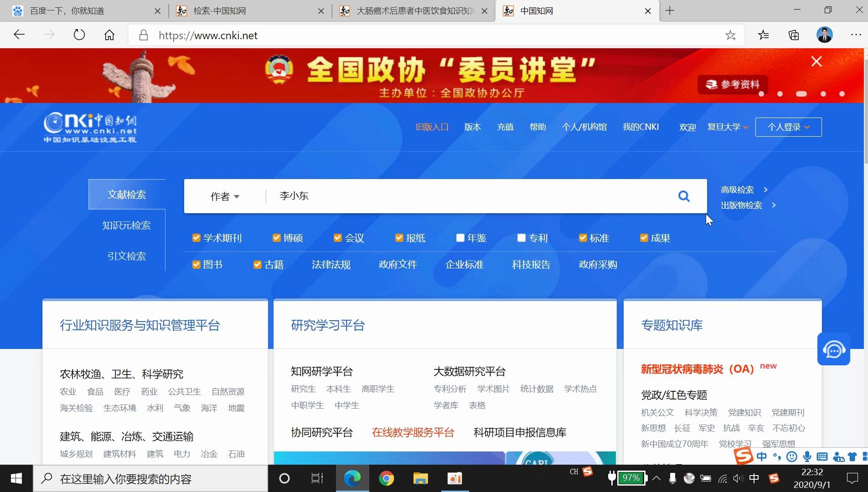This screenshot has height=492, width=868.
Task: Open 我的CNKI in header menu
Action: click(x=641, y=127)
